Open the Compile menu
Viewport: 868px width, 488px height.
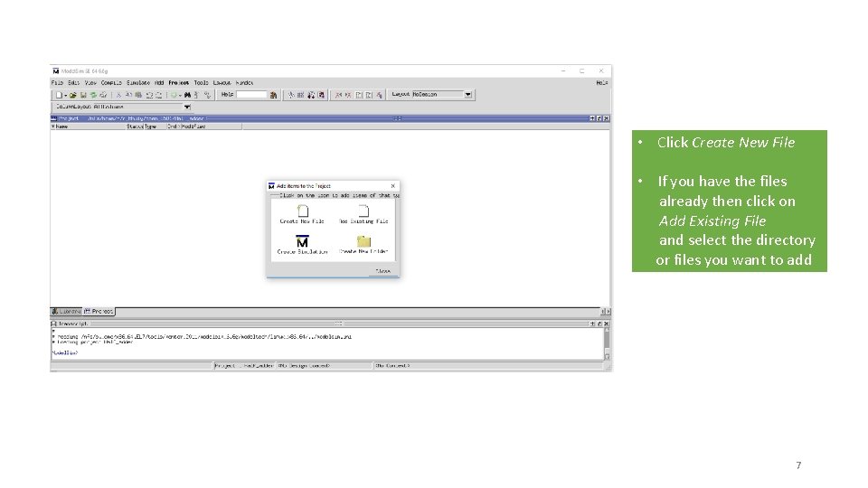click(111, 82)
